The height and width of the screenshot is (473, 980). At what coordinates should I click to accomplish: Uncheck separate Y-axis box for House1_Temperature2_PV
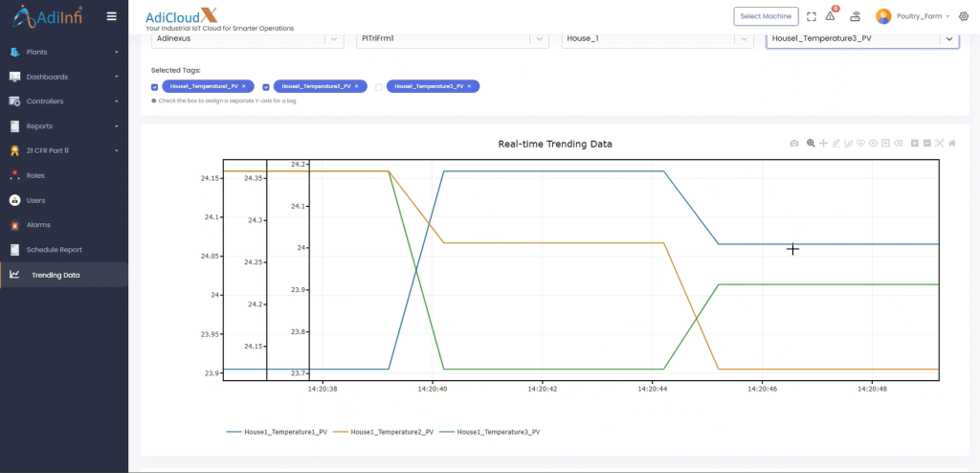pos(266,87)
